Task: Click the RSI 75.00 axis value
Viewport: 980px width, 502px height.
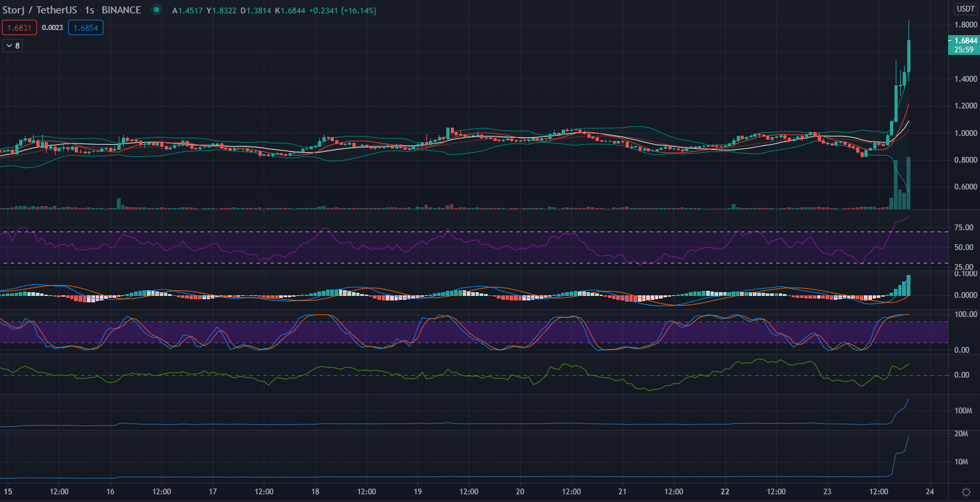Action: click(963, 228)
